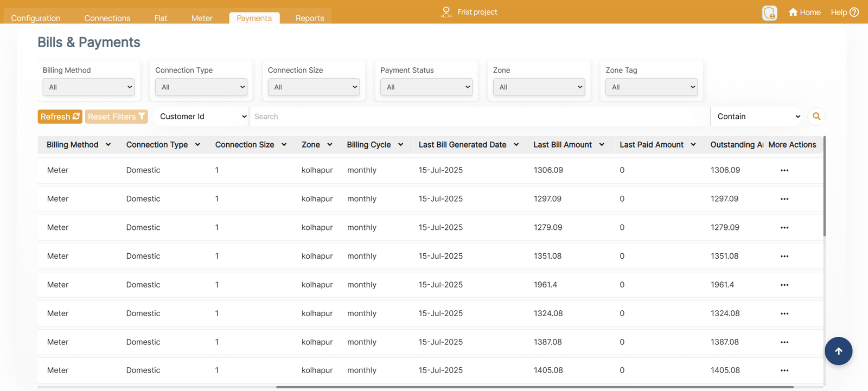Switch to the Meter tab
Viewport: 868px width, 391px height.
tap(202, 18)
